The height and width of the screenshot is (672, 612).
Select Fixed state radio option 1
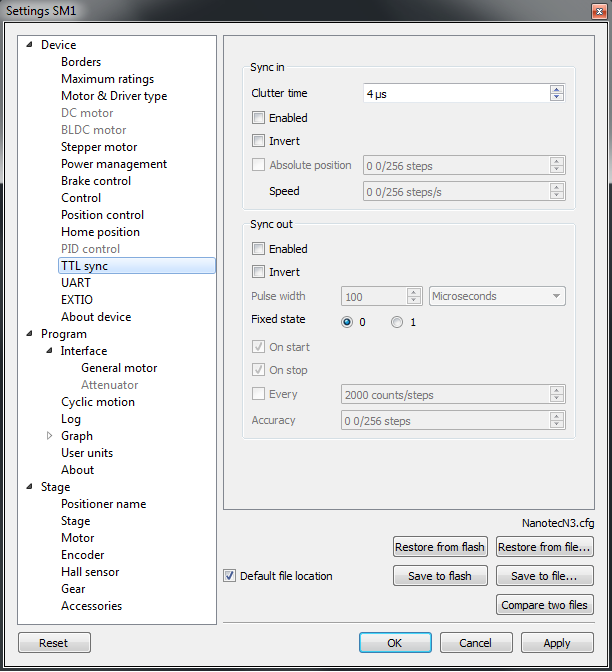(397, 322)
